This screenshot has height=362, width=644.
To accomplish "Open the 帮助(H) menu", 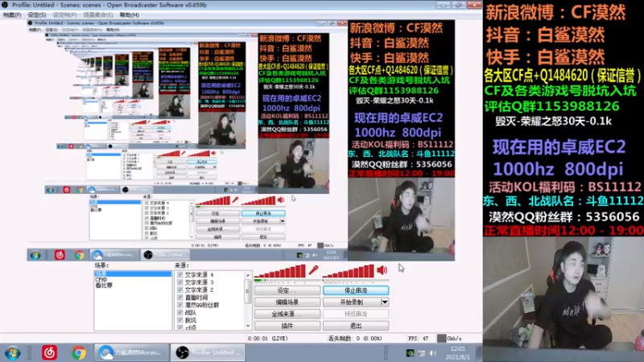I will point(130,14).
